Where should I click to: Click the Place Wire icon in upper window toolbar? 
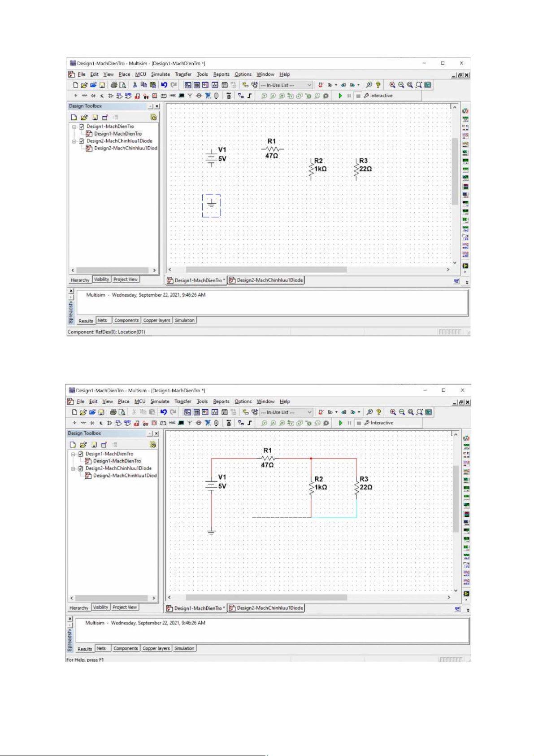[x=249, y=96]
